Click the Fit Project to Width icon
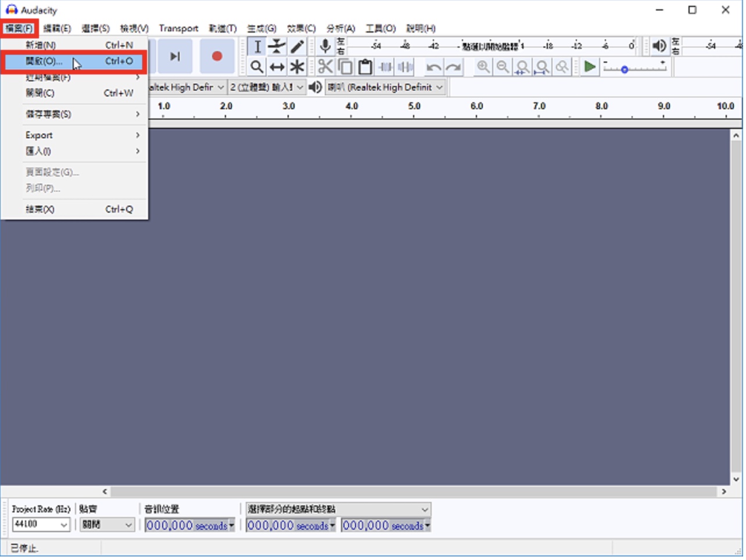 tap(543, 67)
